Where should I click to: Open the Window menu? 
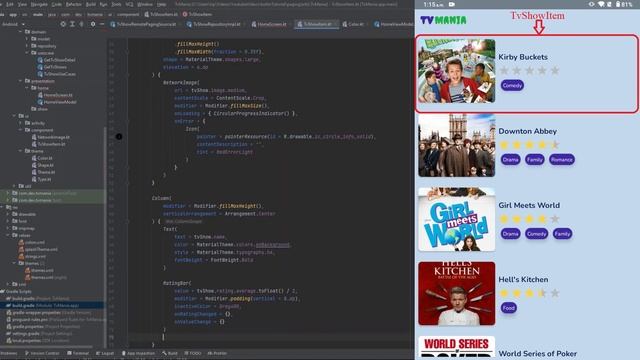pyautogui.click(x=145, y=4)
